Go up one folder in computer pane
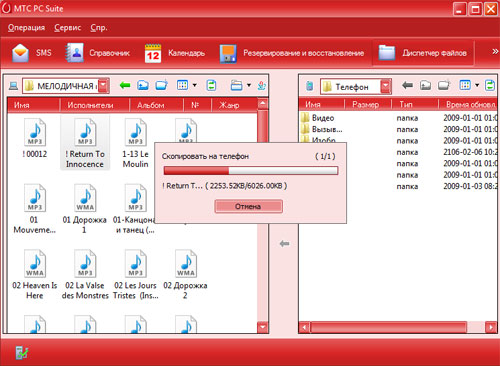The width and height of the screenshot is (500, 366). point(143,86)
